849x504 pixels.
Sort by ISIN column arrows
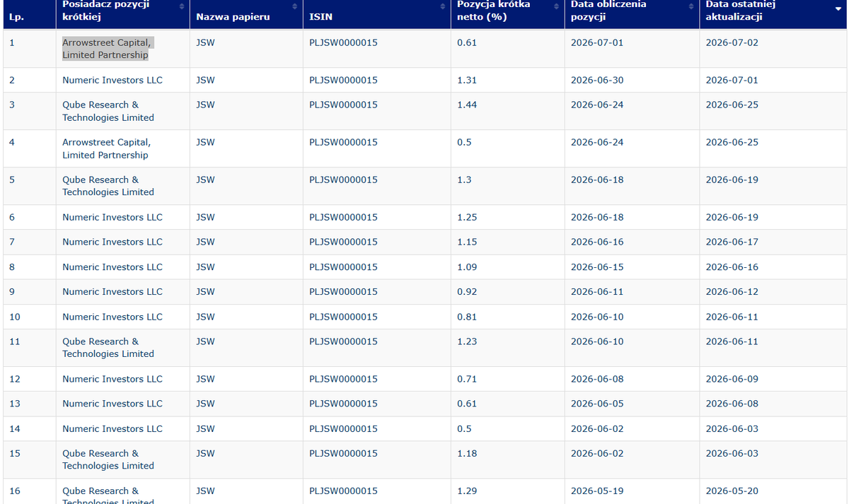tap(443, 6)
